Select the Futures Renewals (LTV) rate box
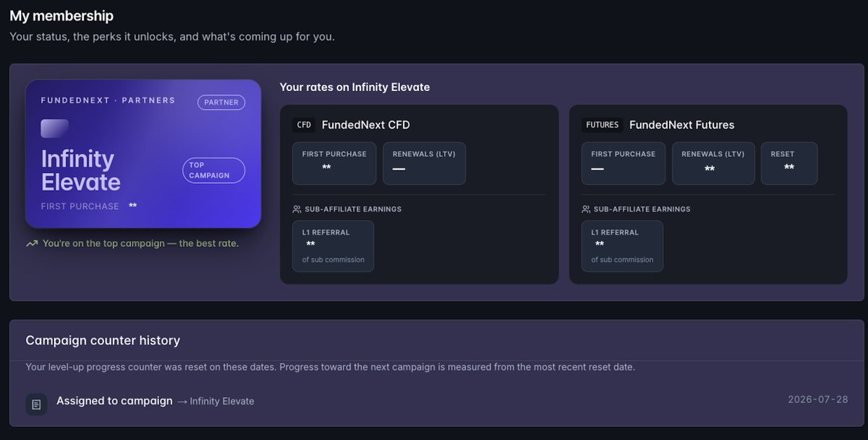The height and width of the screenshot is (440, 868). pos(713,164)
